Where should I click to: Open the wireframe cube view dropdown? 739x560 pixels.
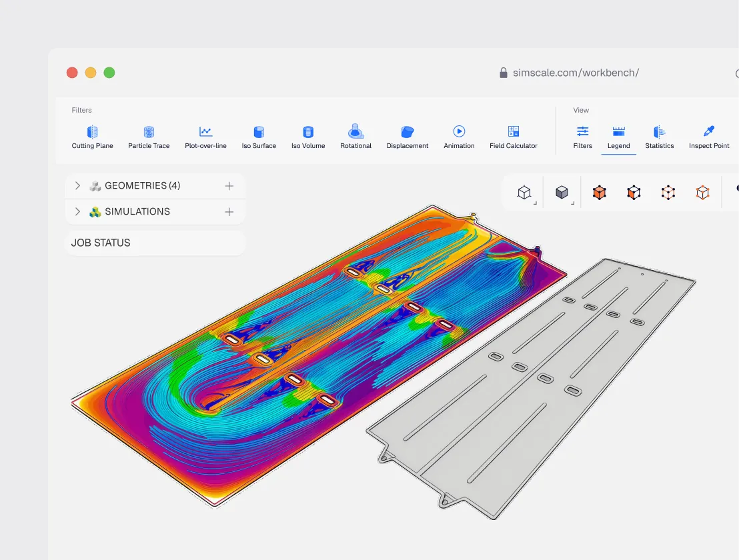(x=524, y=193)
